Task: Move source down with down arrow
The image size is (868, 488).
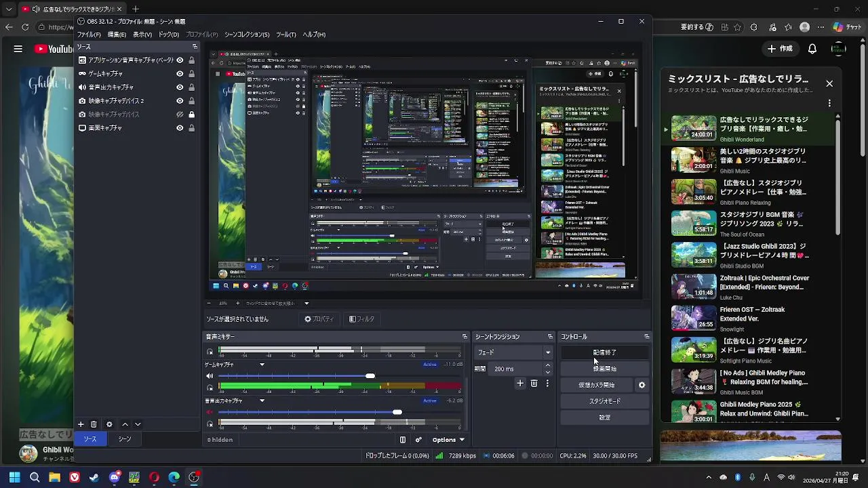Action: coord(138,424)
